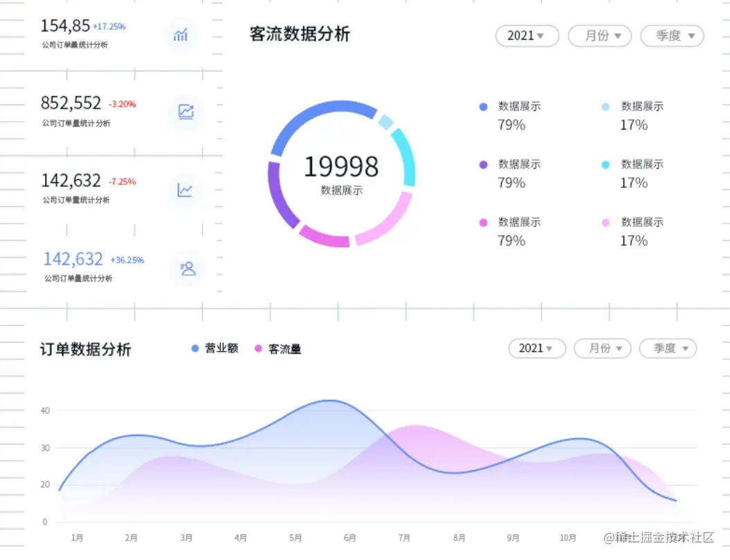This screenshot has width=730, height=560.
Task: Expand the 月份 dropdown in 客流数据分析
Action: pos(599,35)
